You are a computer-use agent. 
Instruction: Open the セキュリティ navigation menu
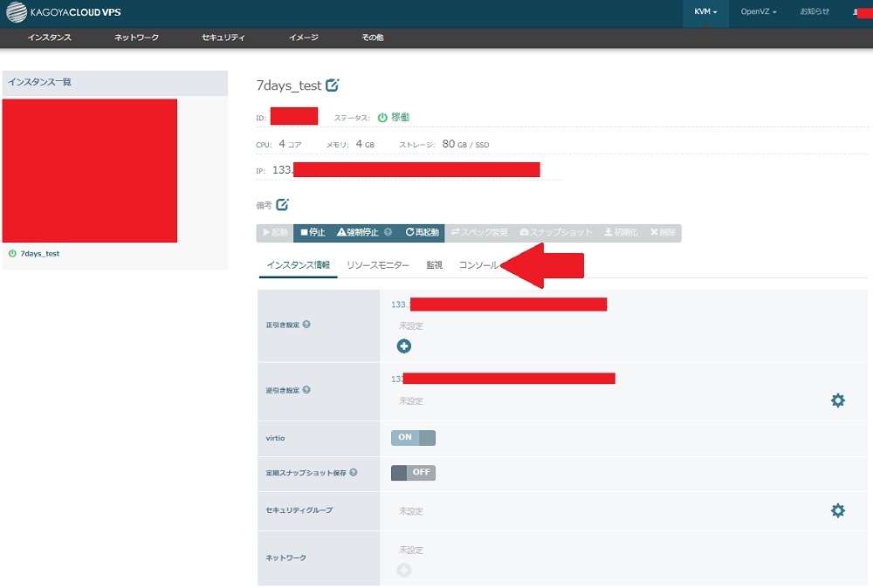click(223, 38)
